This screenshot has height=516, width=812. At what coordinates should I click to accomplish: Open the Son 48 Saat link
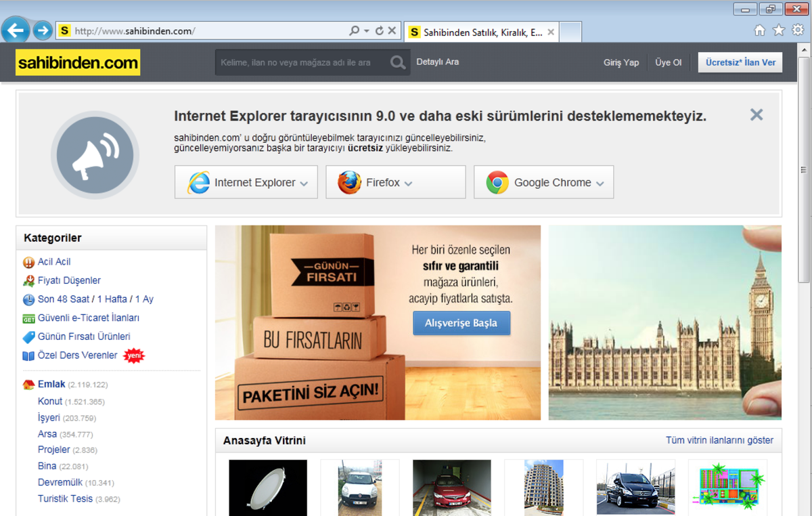63,299
